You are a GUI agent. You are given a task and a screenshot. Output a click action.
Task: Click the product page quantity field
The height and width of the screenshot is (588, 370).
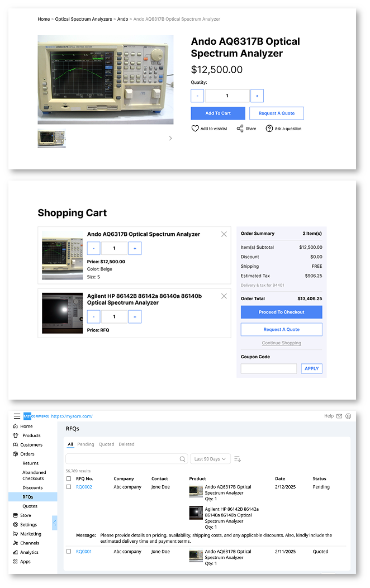(227, 96)
